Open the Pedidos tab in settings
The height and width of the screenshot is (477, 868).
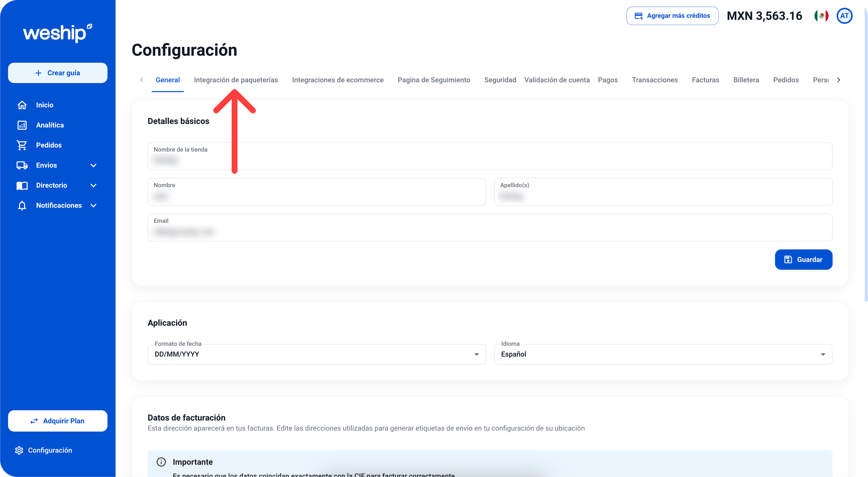tap(786, 80)
